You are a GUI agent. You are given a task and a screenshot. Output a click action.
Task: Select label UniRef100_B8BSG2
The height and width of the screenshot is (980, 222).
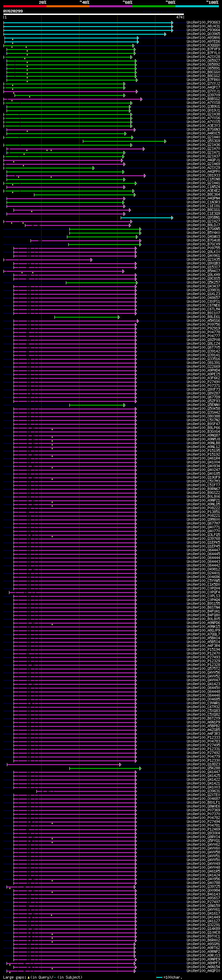[203, 99]
